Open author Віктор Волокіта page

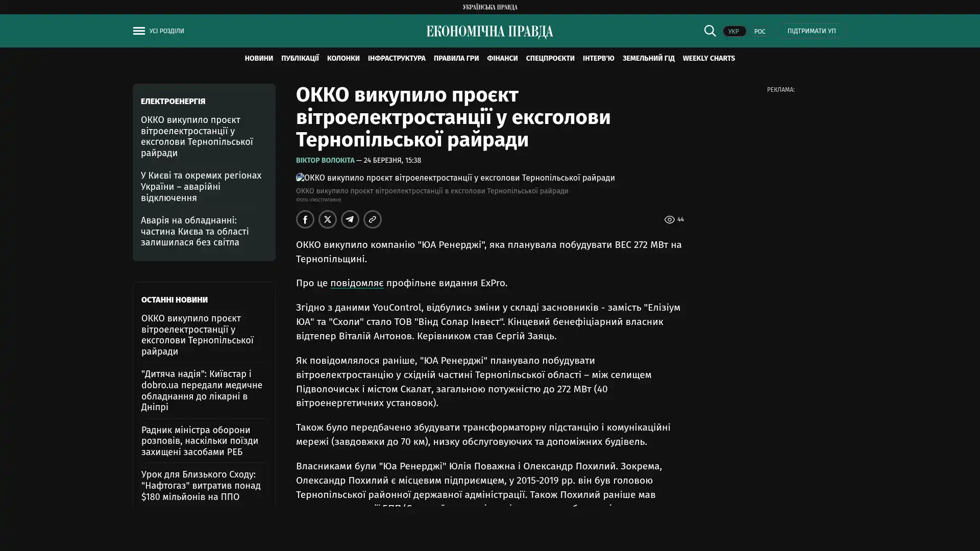pos(325,160)
